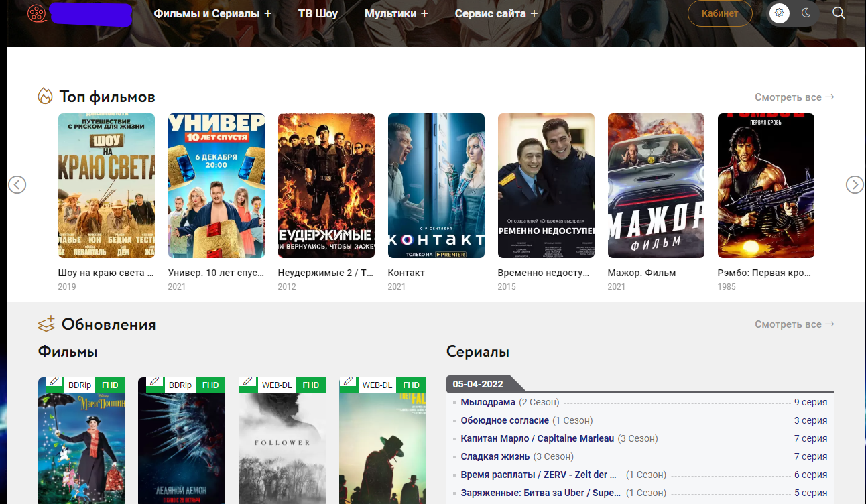The width and height of the screenshot is (866, 504).
Task: Click the pencil icon on Follower card
Action: [x=247, y=381]
